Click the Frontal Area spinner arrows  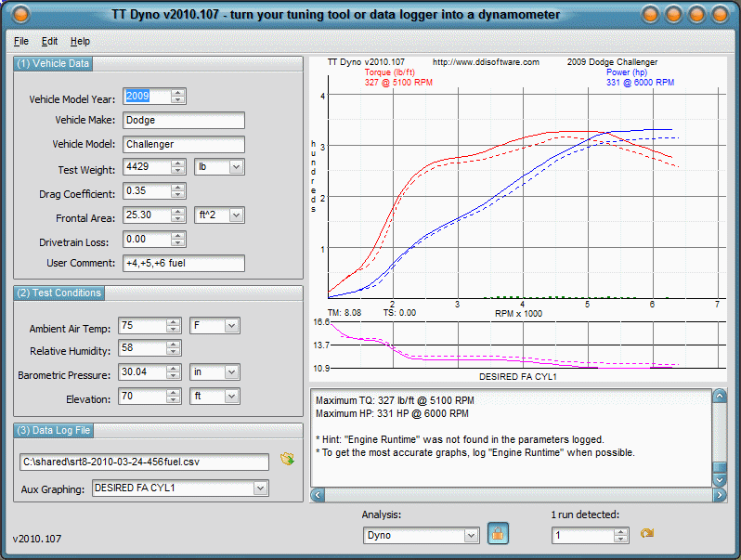pos(177,215)
